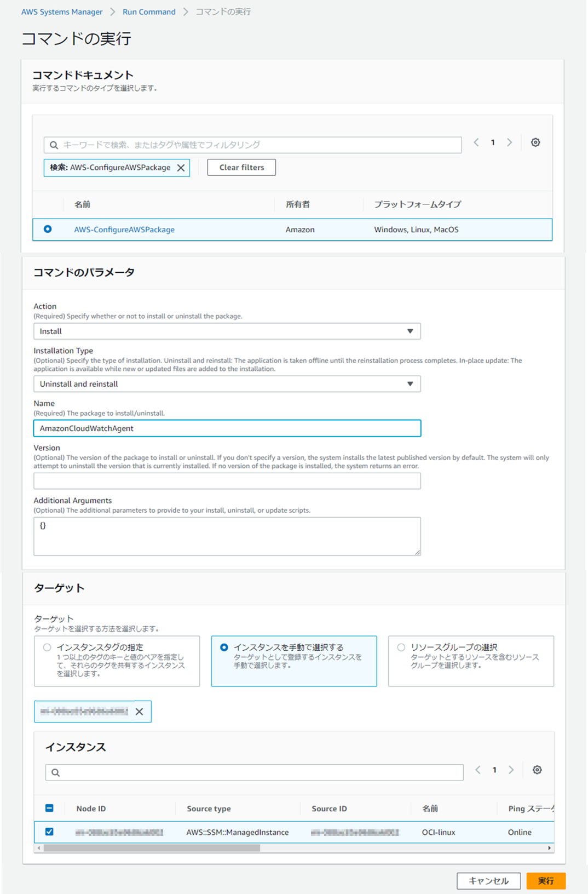Toggle select-all instances header checkbox
The height and width of the screenshot is (894, 588).
49,808
